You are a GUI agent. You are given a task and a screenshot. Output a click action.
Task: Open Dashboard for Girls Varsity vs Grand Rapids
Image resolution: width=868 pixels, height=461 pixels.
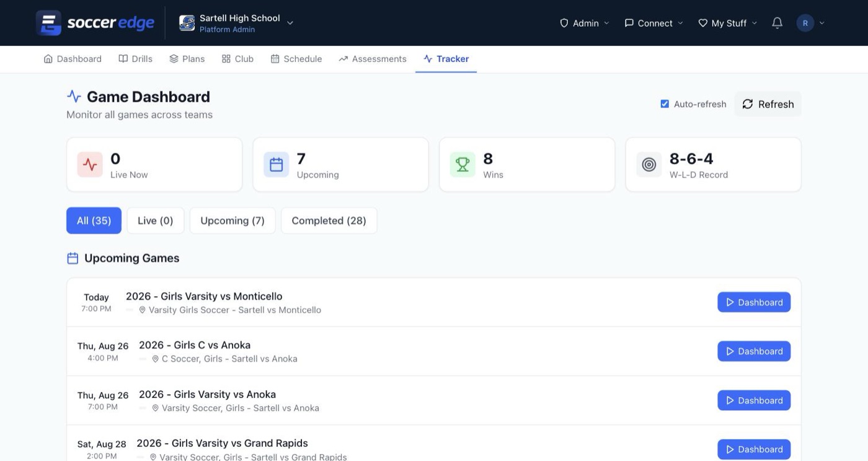754,449
